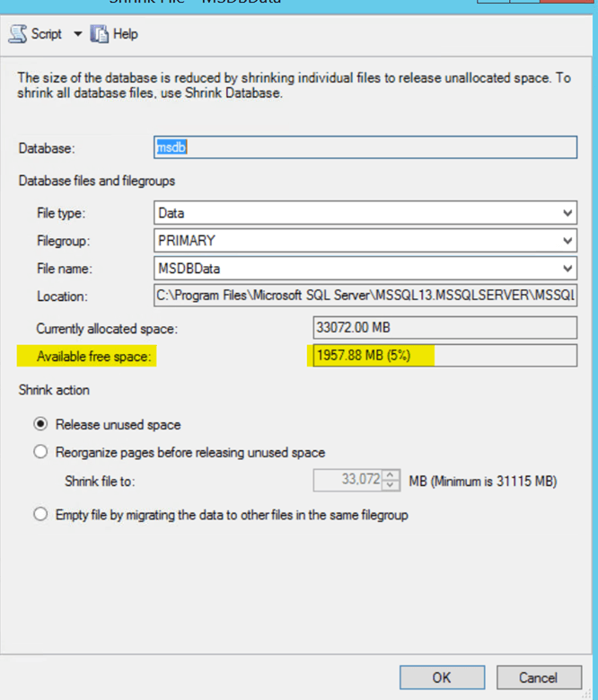Click the Currently allocated space value box

pos(444,328)
